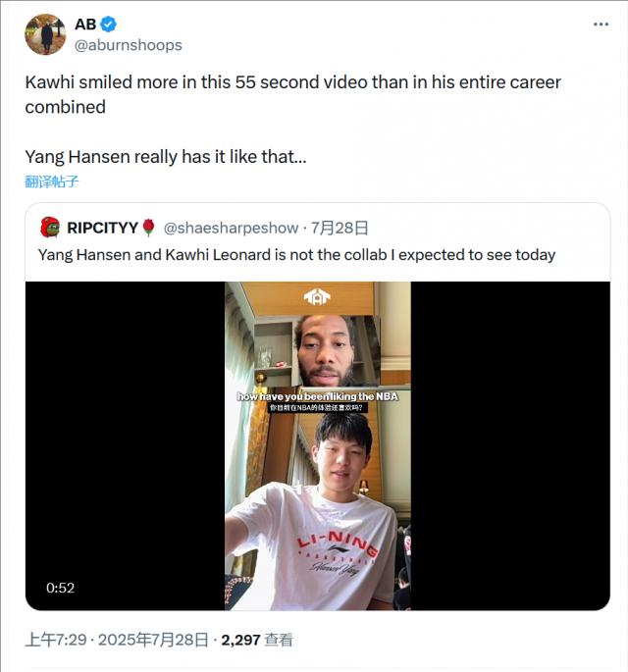Open the @aburnshoops handle link
Screen dimensions: 628x672
click(x=129, y=45)
